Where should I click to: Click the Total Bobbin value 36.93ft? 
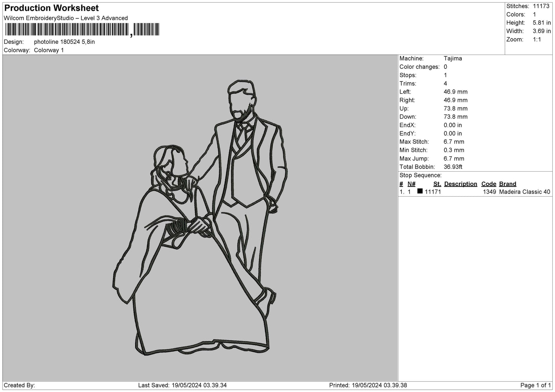(453, 167)
